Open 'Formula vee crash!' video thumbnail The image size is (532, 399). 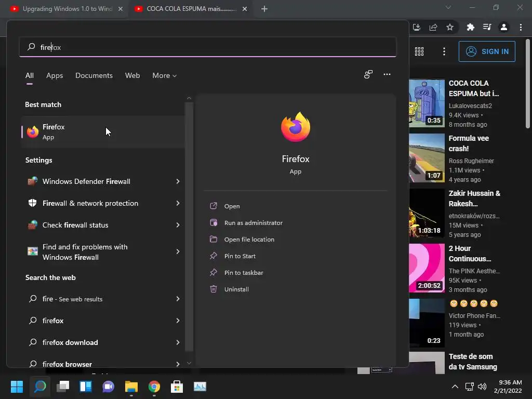(427, 158)
